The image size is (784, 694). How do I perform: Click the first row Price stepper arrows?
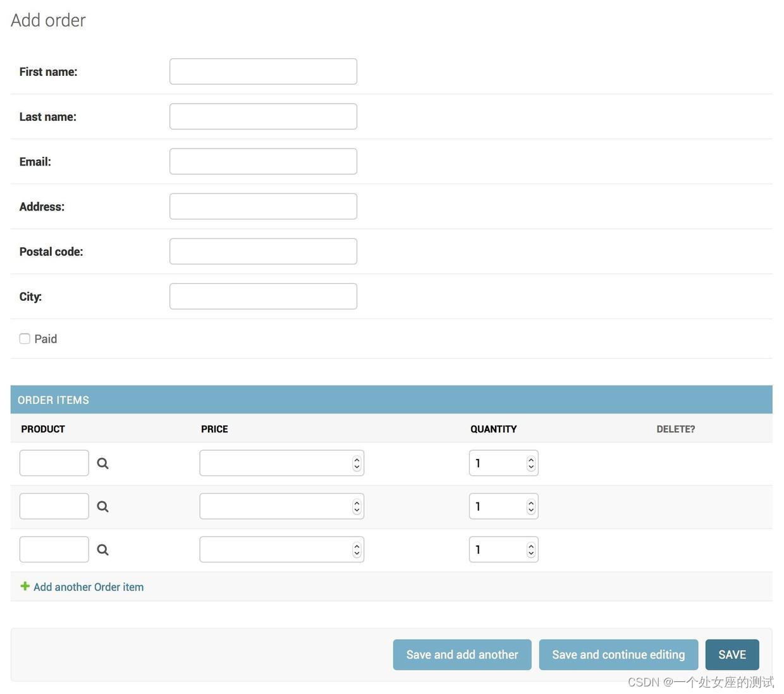click(x=357, y=463)
